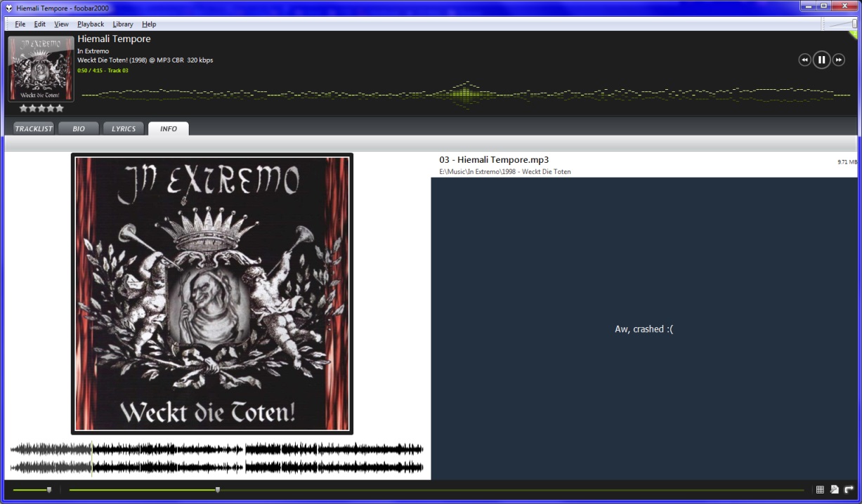Open the Edit menu
This screenshot has width=862, height=504.
pos(40,24)
